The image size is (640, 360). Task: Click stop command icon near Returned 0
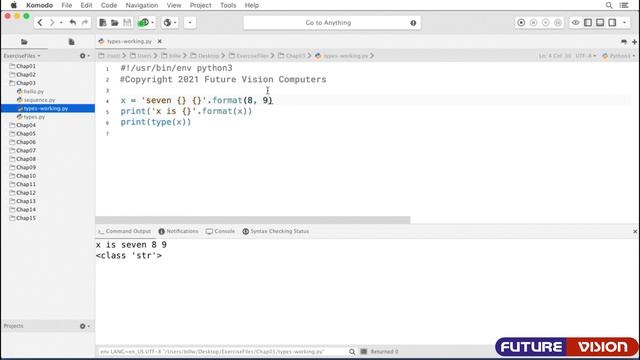click(364, 351)
